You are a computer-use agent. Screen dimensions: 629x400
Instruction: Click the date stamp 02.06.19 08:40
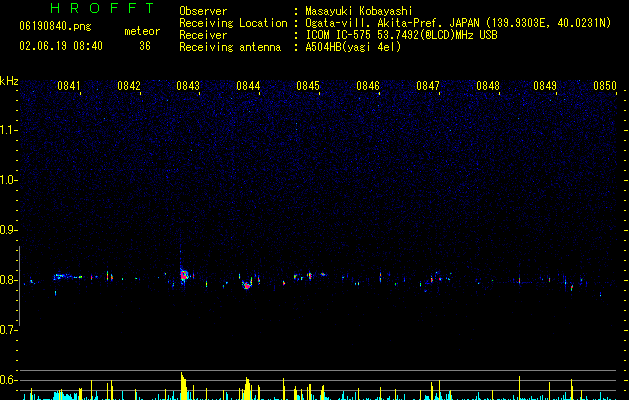pyautogui.click(x=61, y=46)
